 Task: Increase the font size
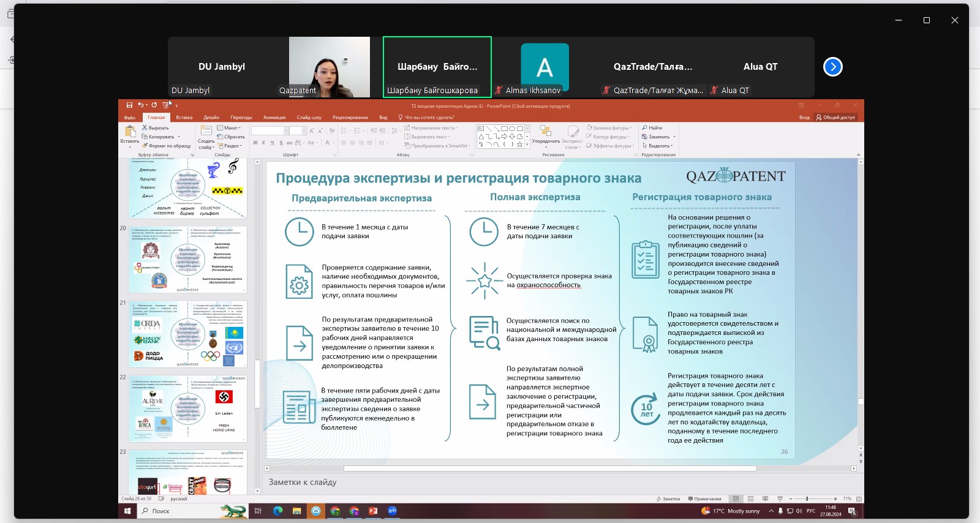coord(311,130)
